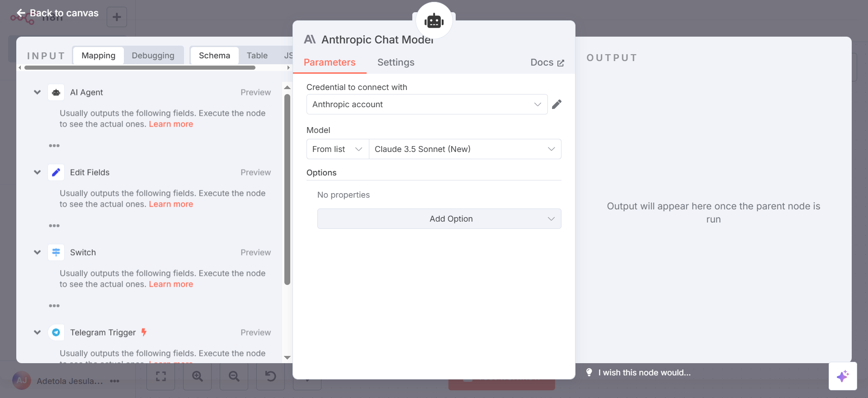The image size is (868, 398).
Task: Click the zoom in canvas icon
Action: 198,376
